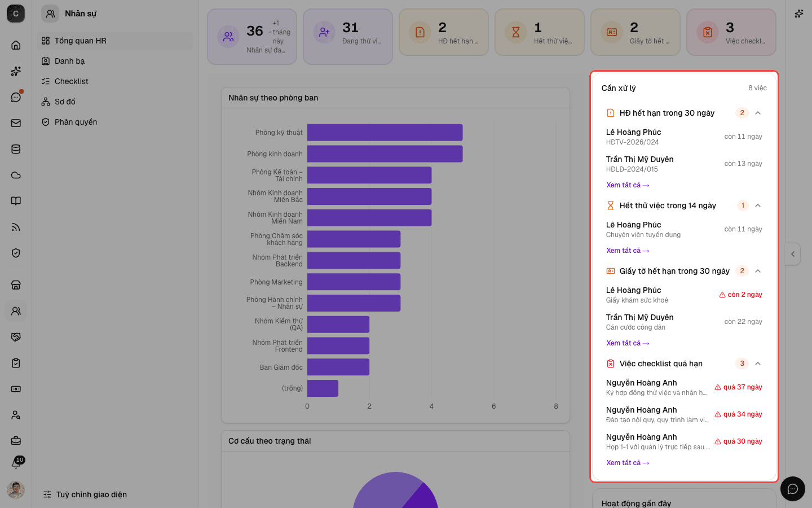Click 'Xem tất cả' under Hết thử việc

(x=628, y=251)
